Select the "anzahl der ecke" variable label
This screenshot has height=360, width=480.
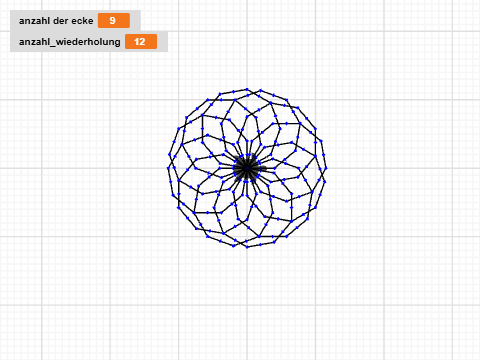click(x=56, y=21)
